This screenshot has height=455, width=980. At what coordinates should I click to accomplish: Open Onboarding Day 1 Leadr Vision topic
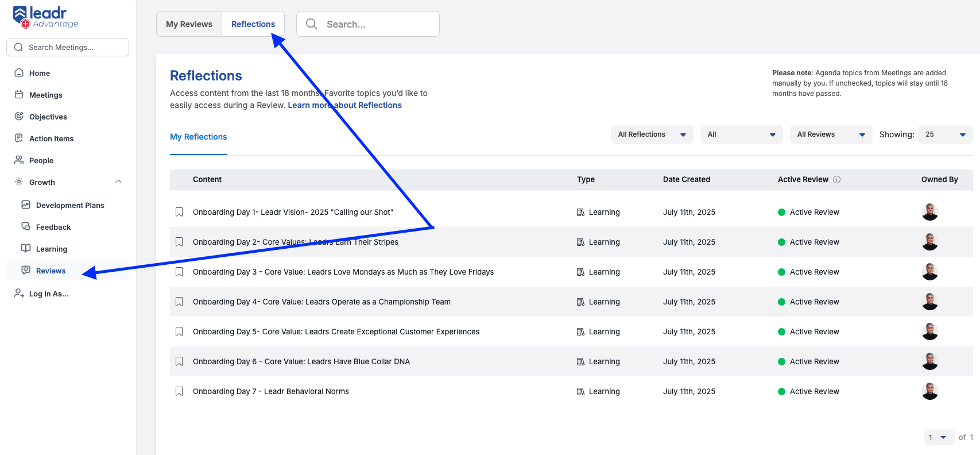coord(293,212)
